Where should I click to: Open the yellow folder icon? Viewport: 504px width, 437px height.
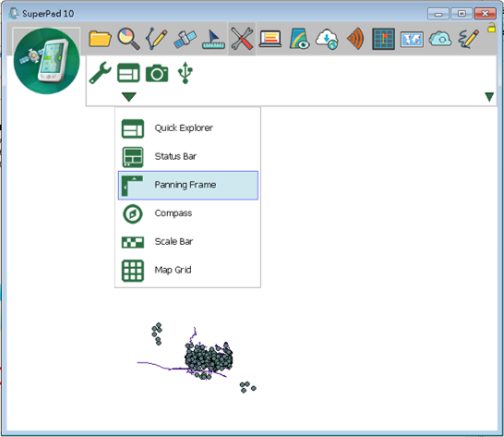100,39
